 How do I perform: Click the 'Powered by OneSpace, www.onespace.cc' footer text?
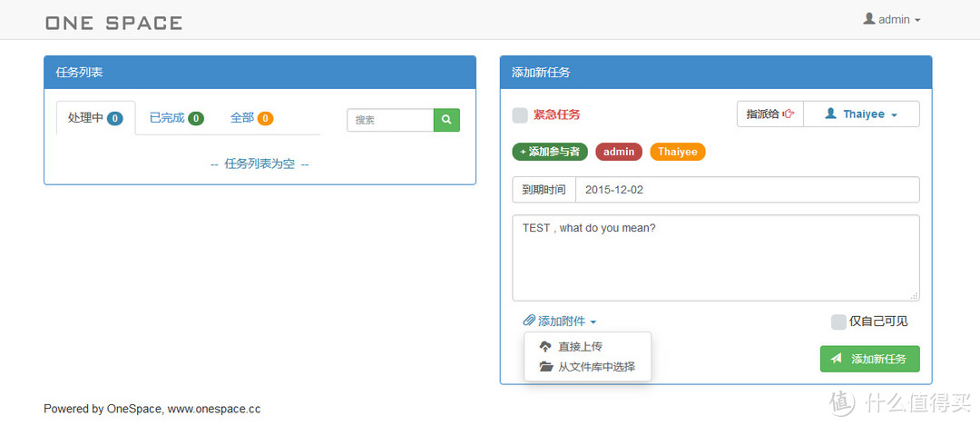point(152,409)
